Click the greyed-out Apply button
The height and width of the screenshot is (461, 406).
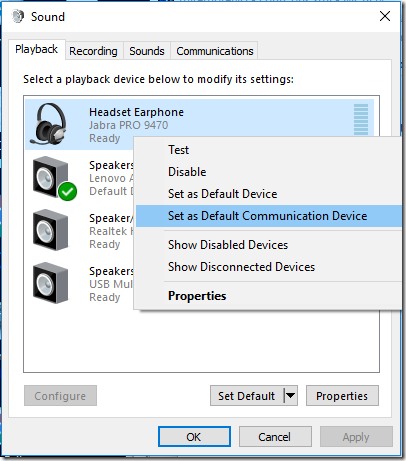pyautogui.click(x=356, y=437)
